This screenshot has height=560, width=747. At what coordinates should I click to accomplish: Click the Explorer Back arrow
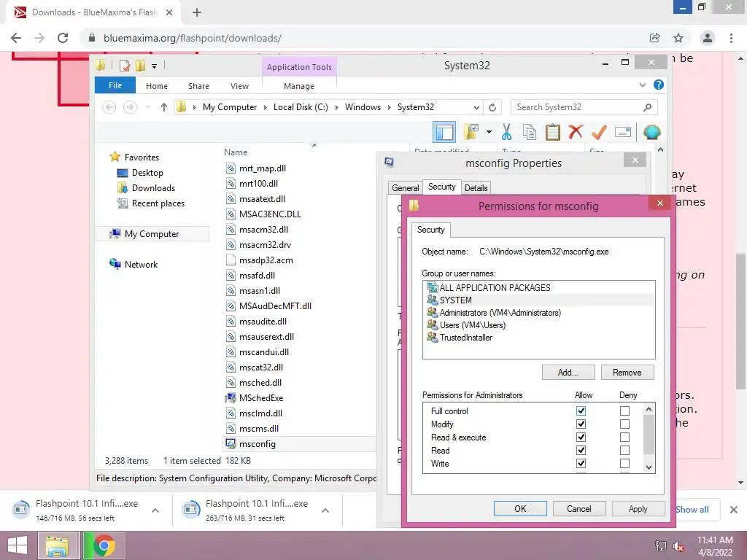tap(109, 107)
